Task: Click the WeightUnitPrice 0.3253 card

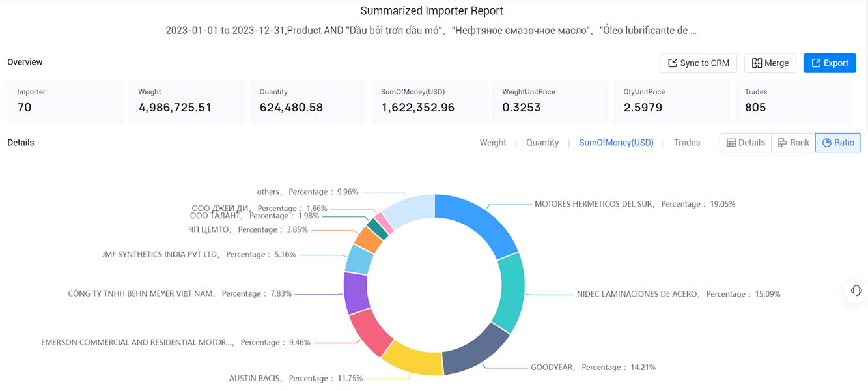Action: (550, 102)
